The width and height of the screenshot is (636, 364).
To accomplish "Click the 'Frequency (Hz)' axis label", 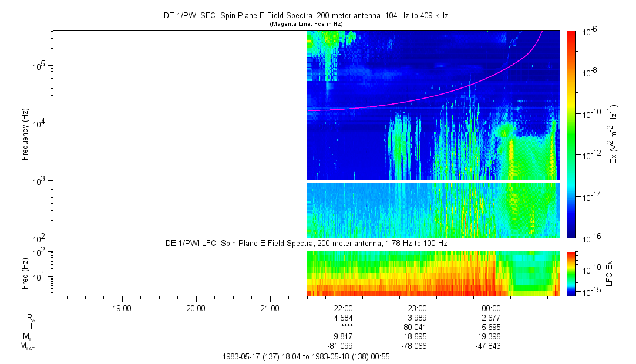I will click(x=25, y=134).
